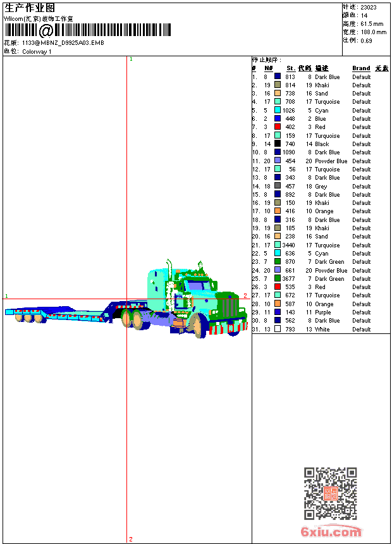The width and height of the screenshot is (392, 544).
Task: Click the Dark Green swatch in row 25
Action: coord(278,278)
